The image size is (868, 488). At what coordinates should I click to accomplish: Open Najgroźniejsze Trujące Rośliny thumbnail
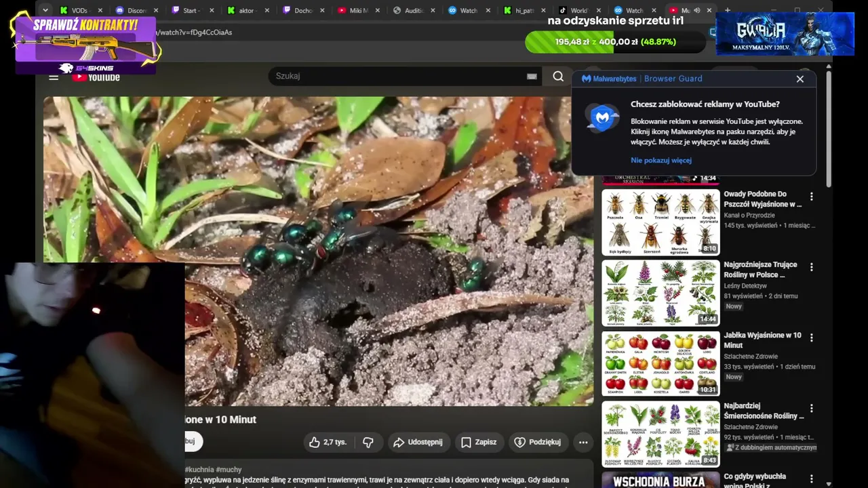click(x=660, y=293)
